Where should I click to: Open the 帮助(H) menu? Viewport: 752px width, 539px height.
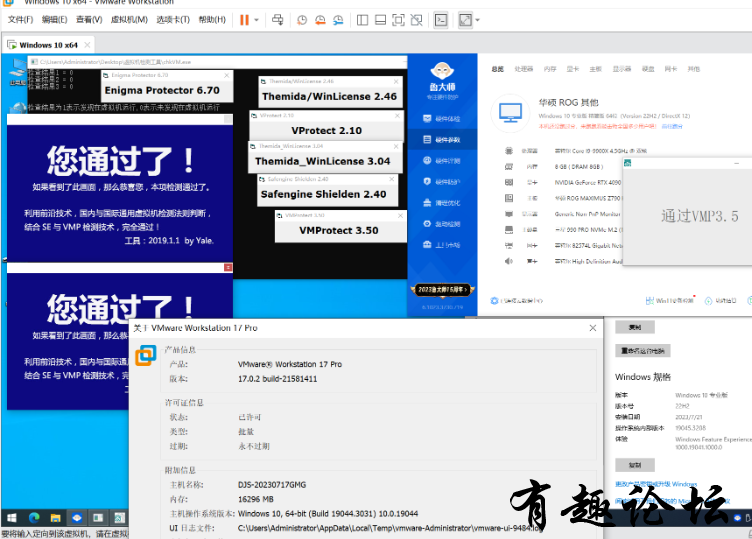(212, 20)
